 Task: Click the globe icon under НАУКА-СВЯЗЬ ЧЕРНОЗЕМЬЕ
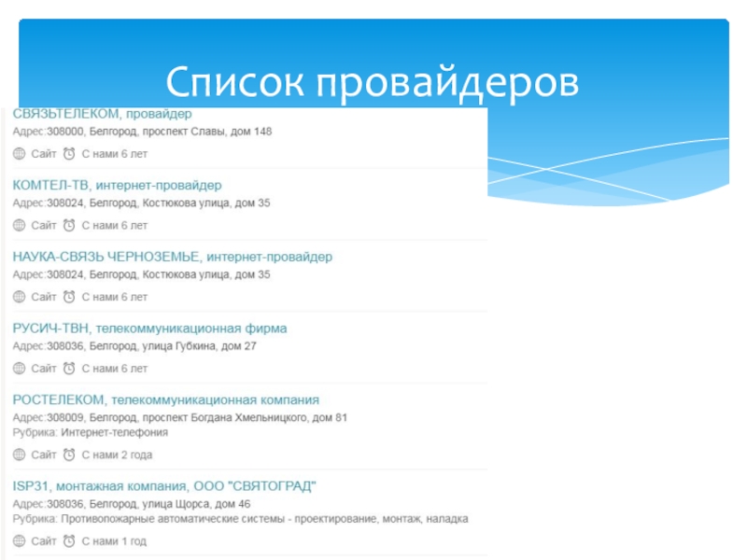[x=19, y=297]
